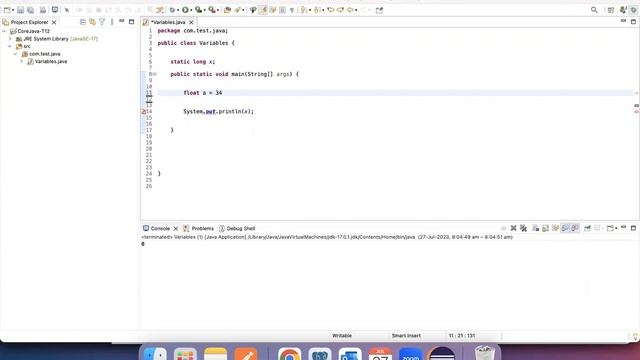Open a Terminal using the monitor icon
The width and height of the screenshot is (640, 360).
coord(54,9)
